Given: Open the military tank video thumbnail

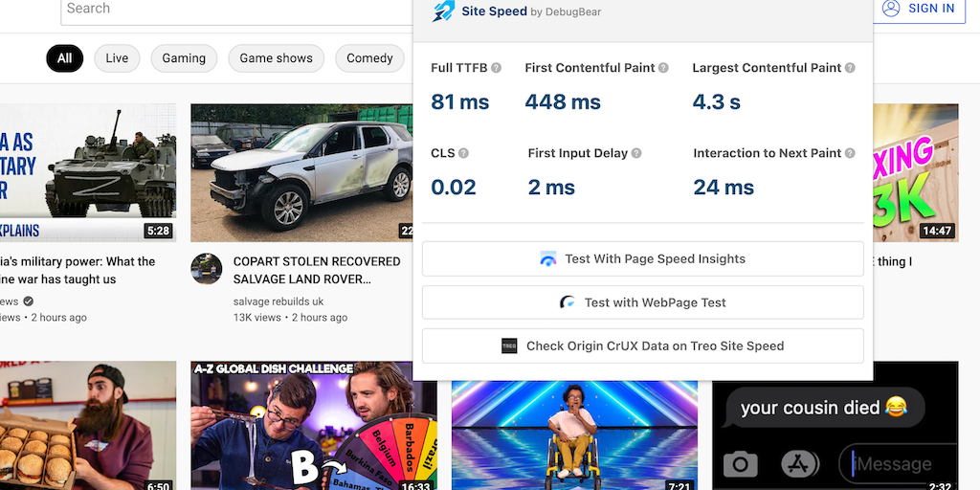Looking at the screenshot, I should pos(87,173).
